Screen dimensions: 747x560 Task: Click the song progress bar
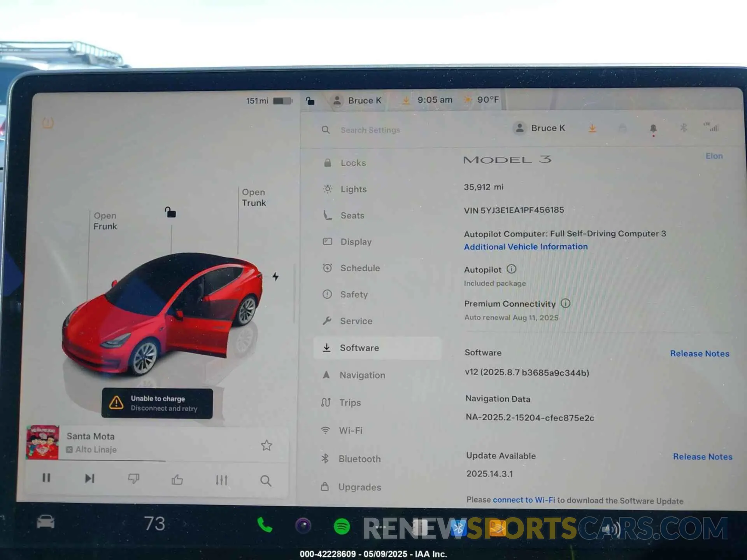coord(174,461)
